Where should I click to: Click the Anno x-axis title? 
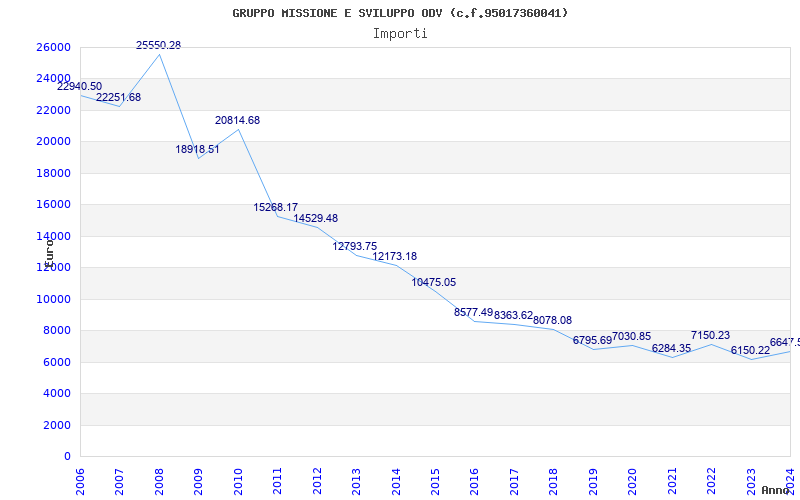pos(775,490)
